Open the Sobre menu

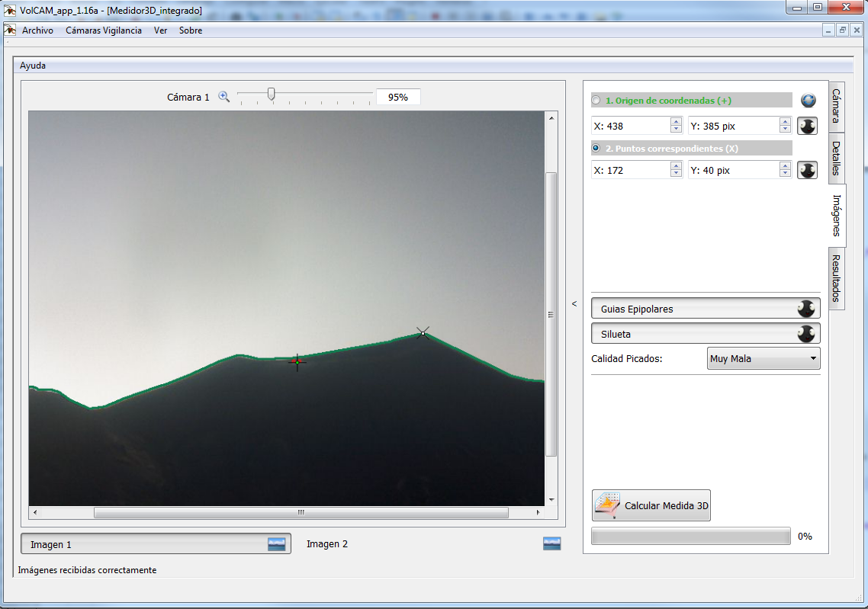[x=191, y=30]
